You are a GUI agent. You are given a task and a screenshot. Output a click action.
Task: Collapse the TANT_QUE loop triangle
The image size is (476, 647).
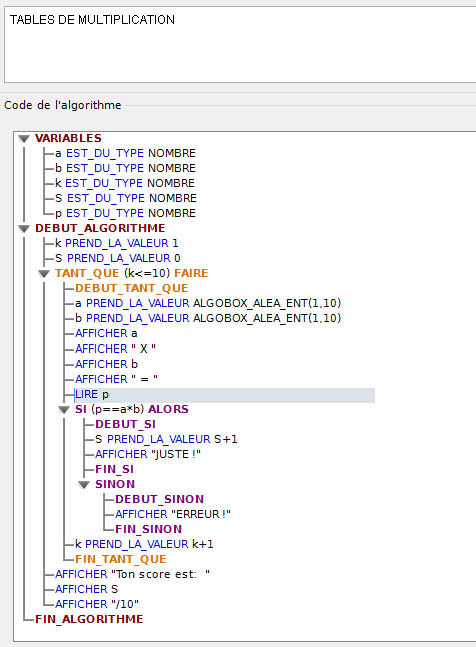pyautogui.click(x=44, y=274)
